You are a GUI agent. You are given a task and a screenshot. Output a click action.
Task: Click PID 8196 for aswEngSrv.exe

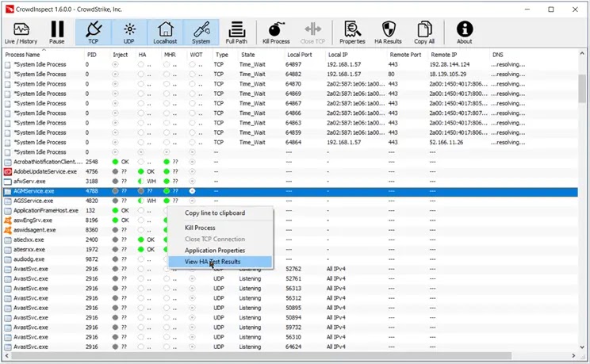click(92, 220)
